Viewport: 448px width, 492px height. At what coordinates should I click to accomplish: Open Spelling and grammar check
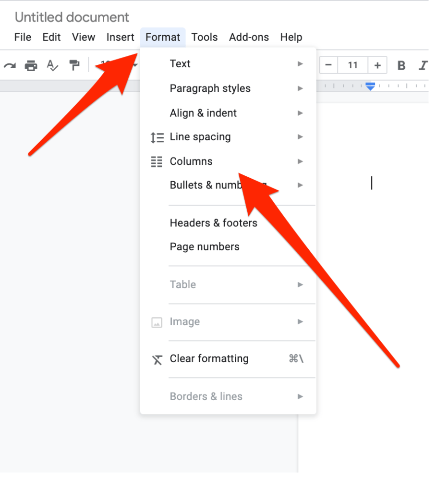(x=52, y=65)
